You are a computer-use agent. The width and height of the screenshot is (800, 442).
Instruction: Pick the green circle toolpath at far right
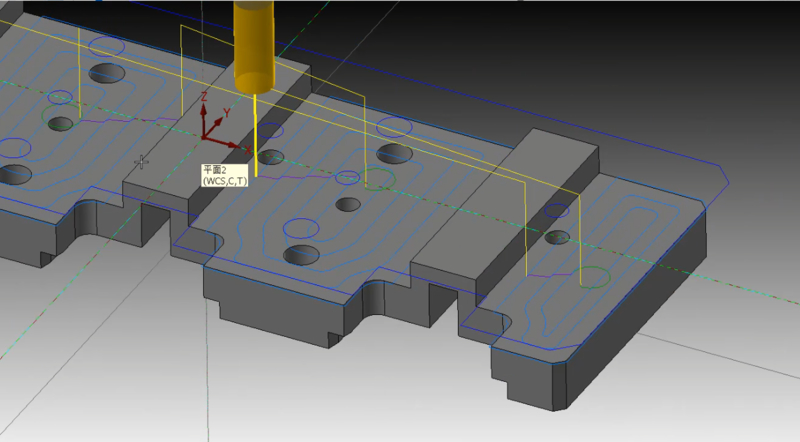(594, 277)
